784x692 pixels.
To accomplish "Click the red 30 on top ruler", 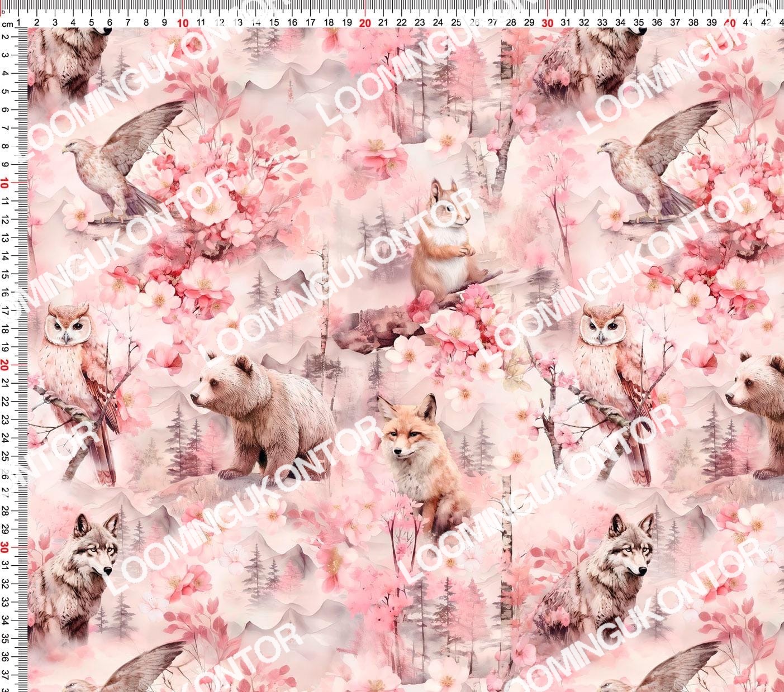I will pos(548,22).
